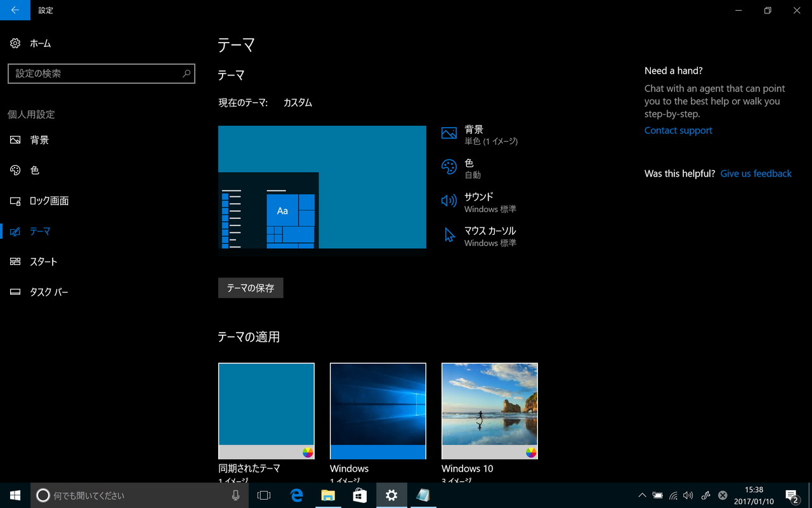Open Task View from the taskbar
The image size is (812, 508).
264,495
